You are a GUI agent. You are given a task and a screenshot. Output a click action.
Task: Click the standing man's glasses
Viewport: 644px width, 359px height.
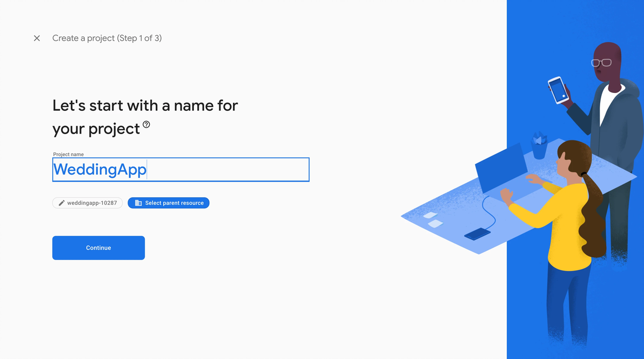(x=601, y=63)
